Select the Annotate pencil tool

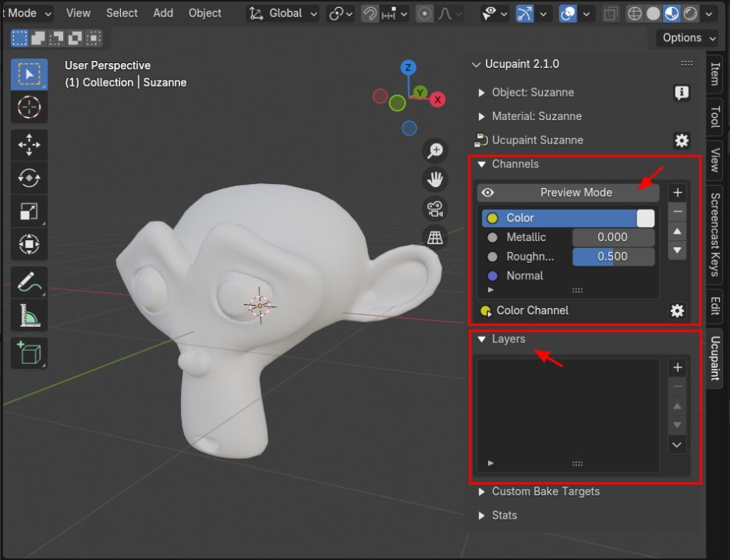coord(29,282)
